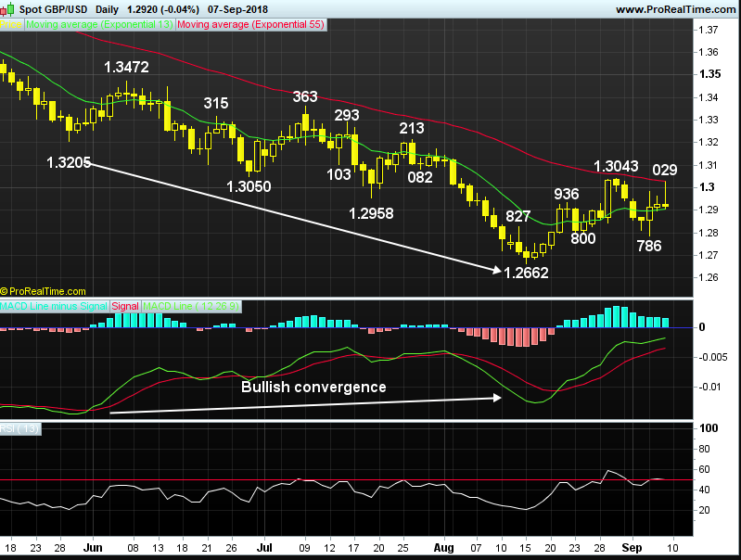741x560 pixels.
Task: Click the 07-Sep-2018 date label
Action: pyautogui.click(x=237, y=9)
